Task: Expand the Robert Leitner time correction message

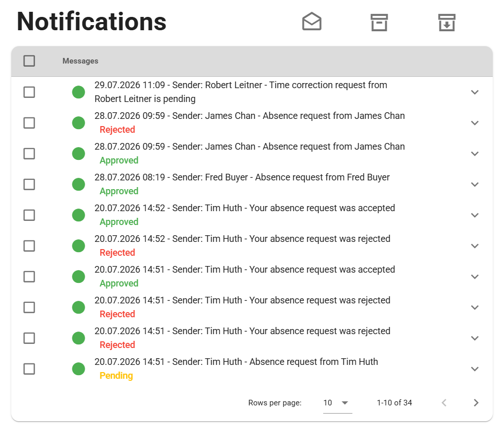Action: 475,92
